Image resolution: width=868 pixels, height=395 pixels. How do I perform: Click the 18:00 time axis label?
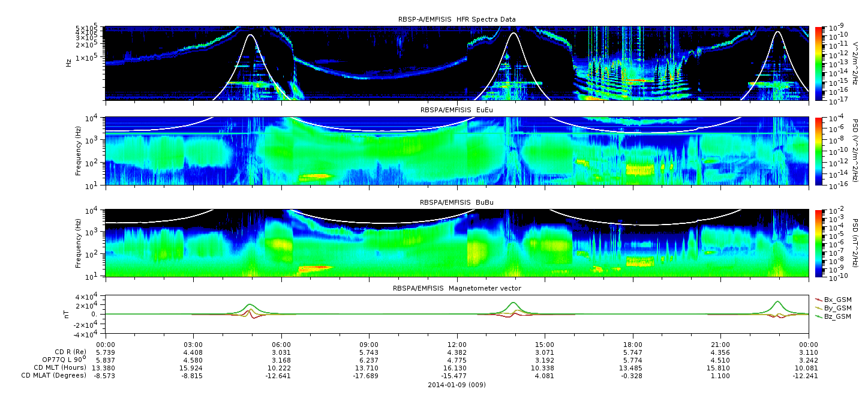(633, 343)
